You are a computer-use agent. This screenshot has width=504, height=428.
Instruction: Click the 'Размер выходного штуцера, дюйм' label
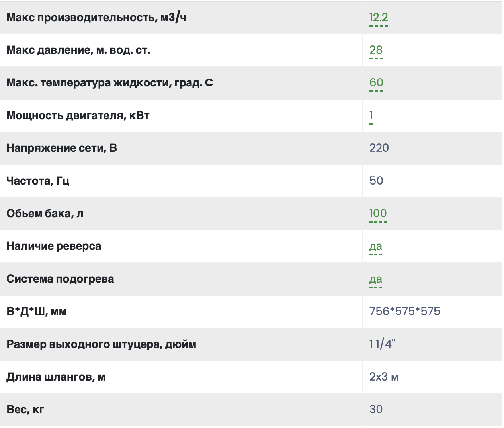(x=101, y=344)
